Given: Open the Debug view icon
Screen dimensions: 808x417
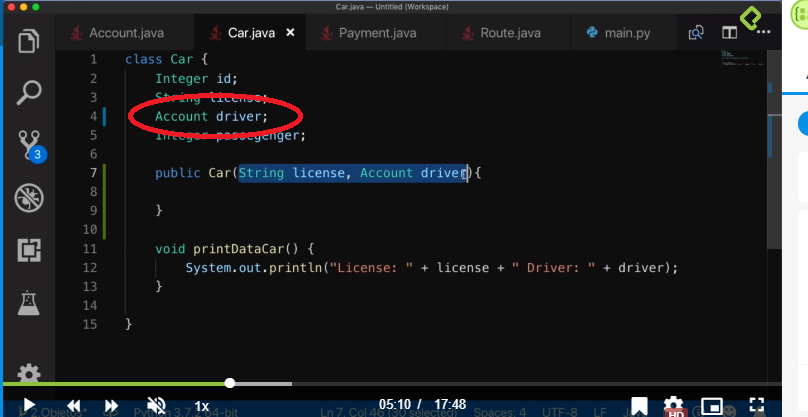Looking at the screenshot, I should (29, 198).
